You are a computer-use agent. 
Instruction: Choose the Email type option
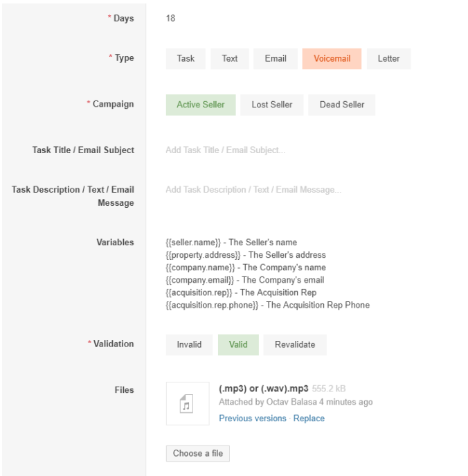click(x=276, y=59)
